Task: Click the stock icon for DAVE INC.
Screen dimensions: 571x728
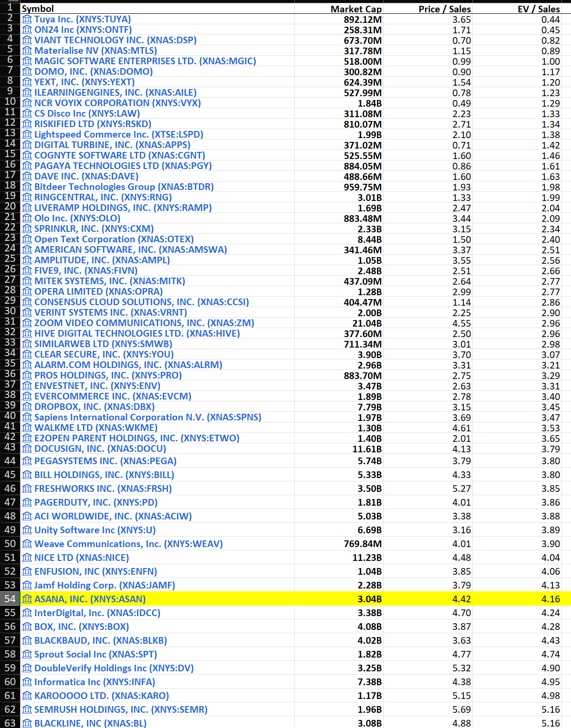Action: (x=27, y=176)
